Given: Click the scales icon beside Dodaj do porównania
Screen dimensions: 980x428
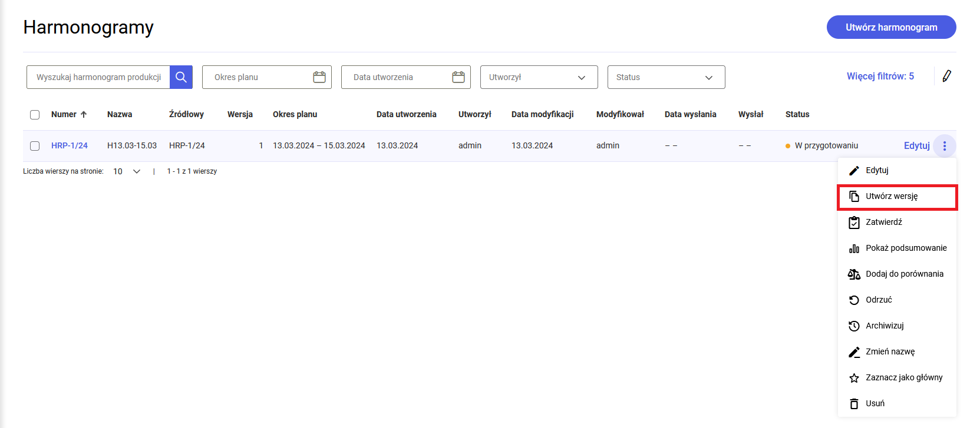Looking at the screenshot, I should coord(854,274).
